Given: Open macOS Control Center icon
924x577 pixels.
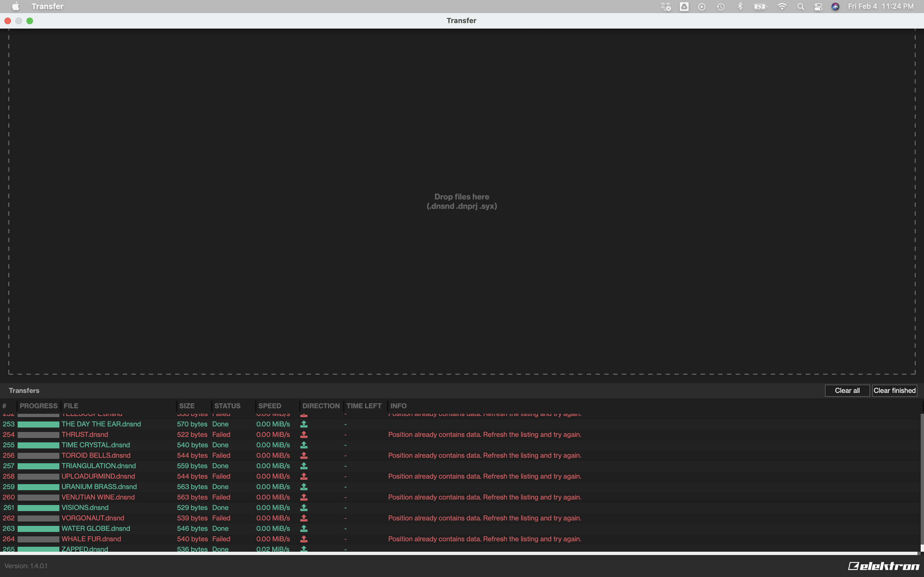Looking at the screenshot, I should [818, 7].
